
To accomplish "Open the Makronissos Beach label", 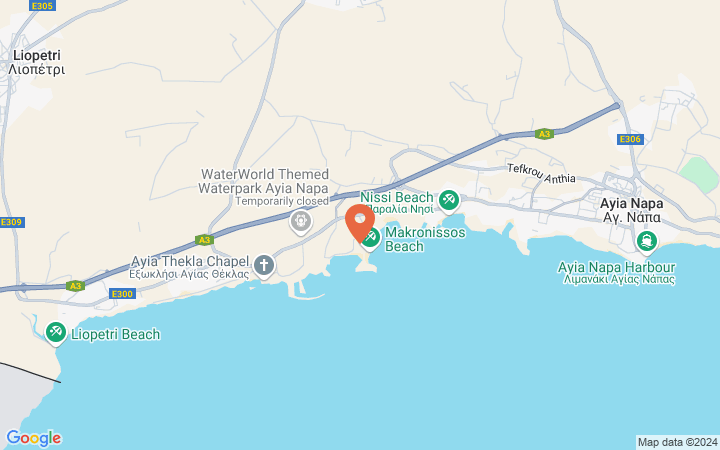I will (x=425, y=239).
